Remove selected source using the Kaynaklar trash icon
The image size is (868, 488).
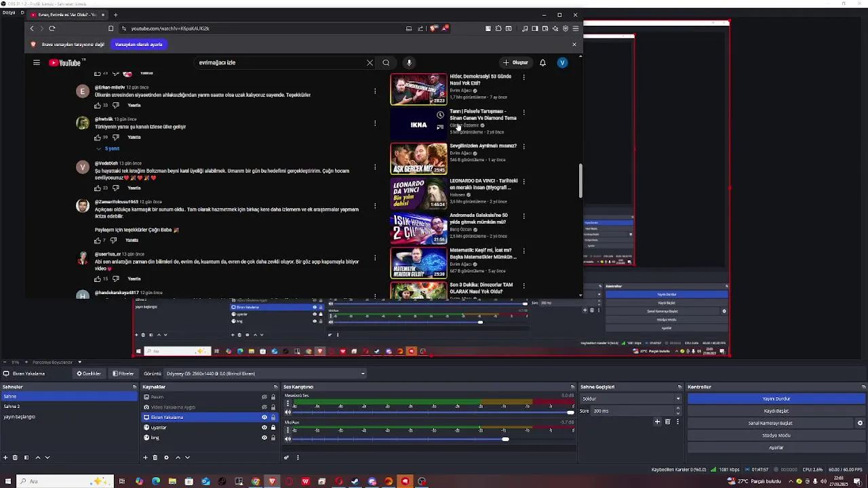(x=155, y=457)
